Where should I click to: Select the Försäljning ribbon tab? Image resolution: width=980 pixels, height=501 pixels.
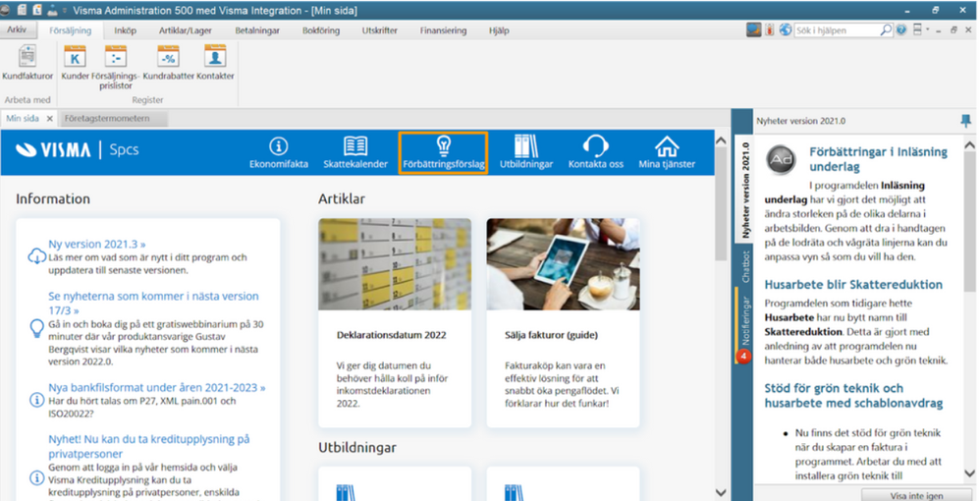pyautogui.click(x=70, y=30)
